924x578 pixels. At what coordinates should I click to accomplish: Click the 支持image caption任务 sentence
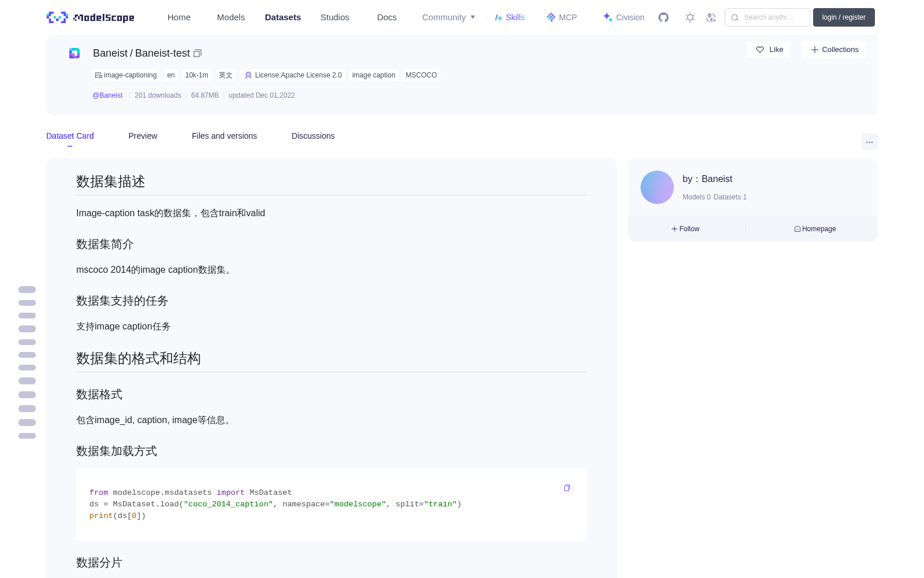pyautogui.click(x=124, y=327)
